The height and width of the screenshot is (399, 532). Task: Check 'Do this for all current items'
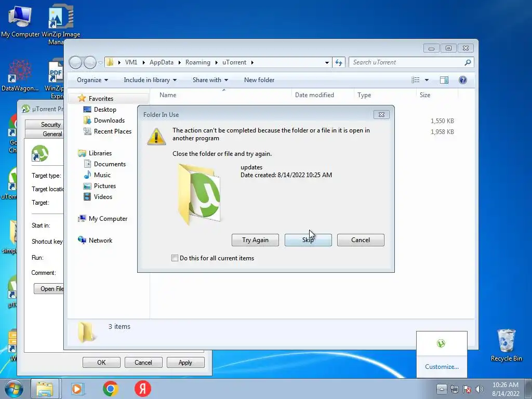coord(175,258)
